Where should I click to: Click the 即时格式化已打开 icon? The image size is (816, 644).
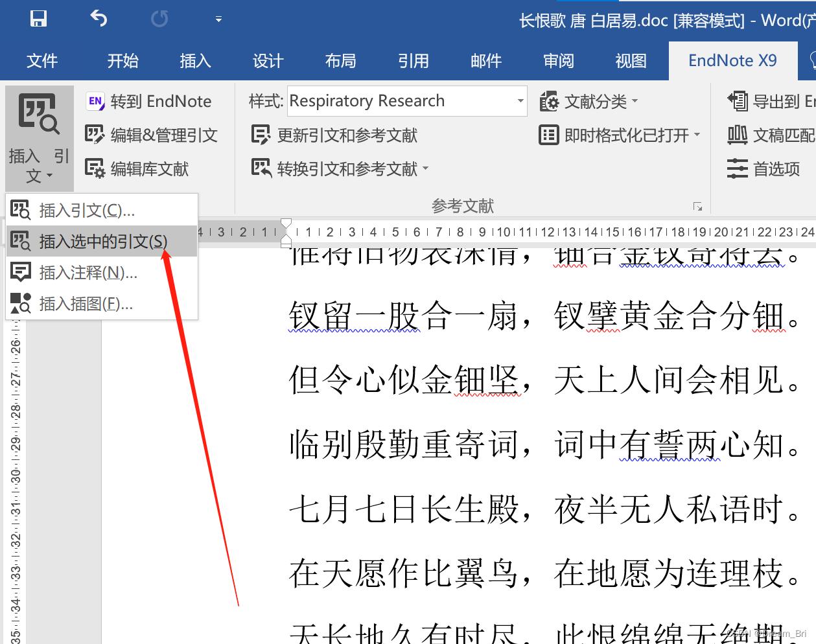548,135
